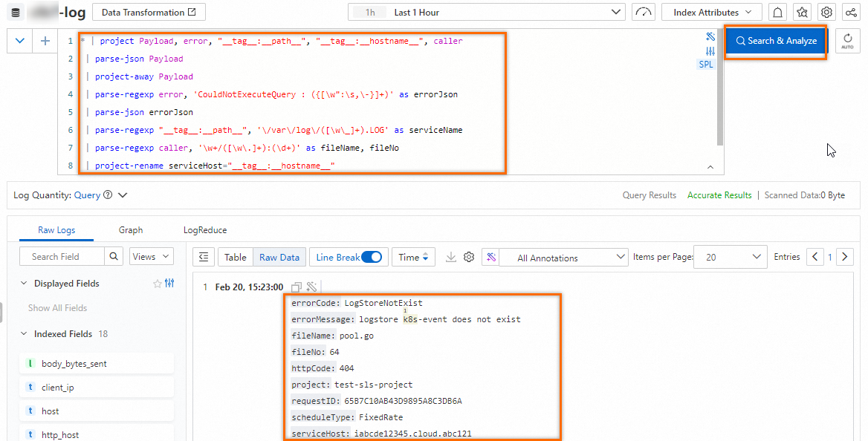
Task: Click the editor vertical scrollbar
Action: click(x=720, y=88)
